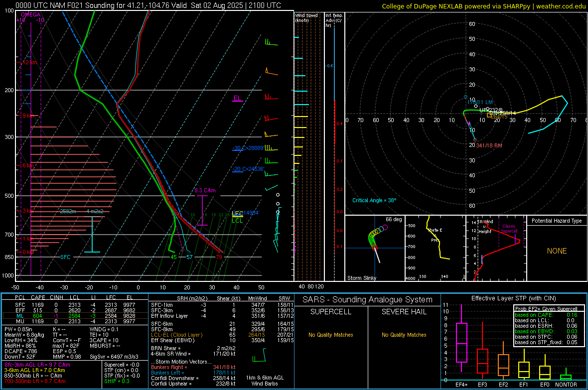
Task: Click the Eff Shear (EBWD) row
Action: coord(222,341)
